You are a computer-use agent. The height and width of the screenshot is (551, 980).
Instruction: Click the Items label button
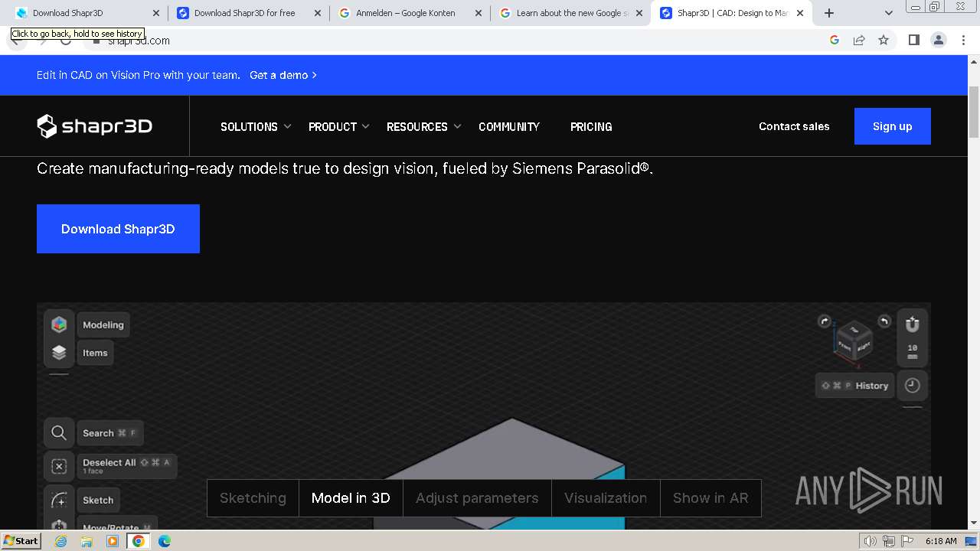[x=95, y=353]
